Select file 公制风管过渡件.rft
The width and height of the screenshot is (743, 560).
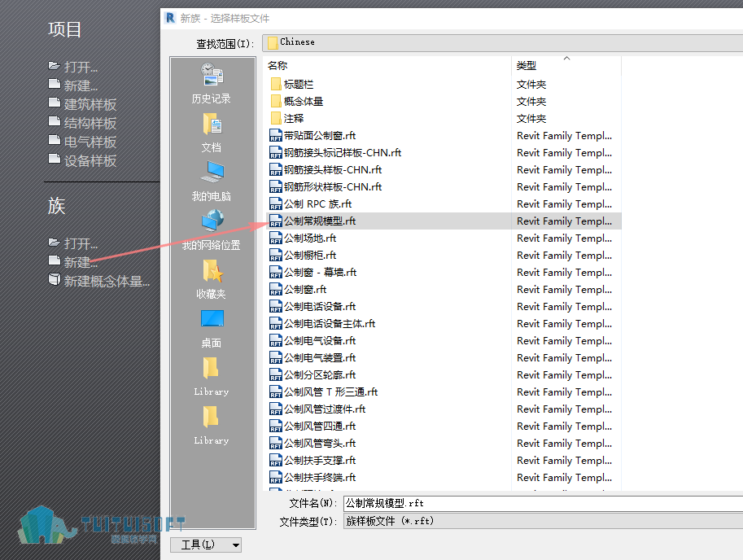pos(317,409)
